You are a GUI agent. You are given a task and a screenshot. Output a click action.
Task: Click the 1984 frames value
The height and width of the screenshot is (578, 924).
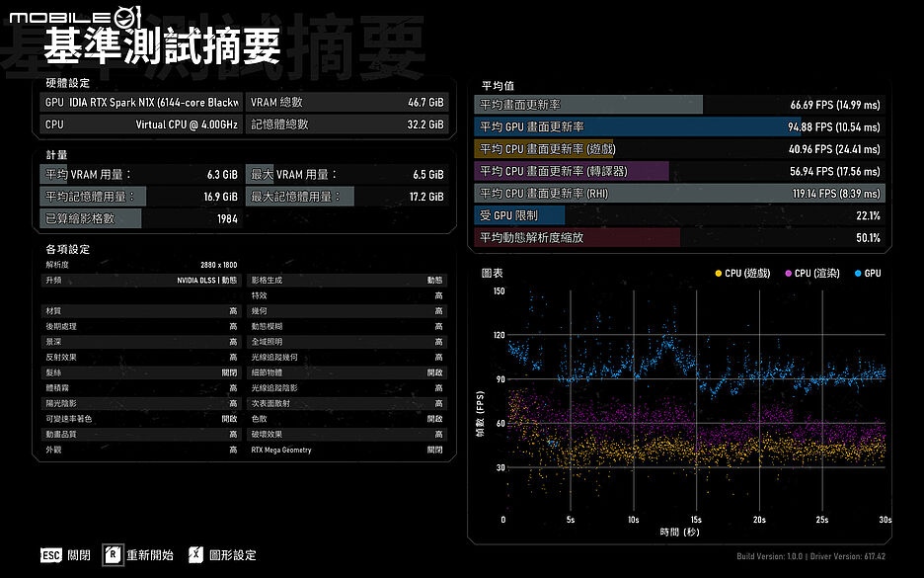[227, 218]
